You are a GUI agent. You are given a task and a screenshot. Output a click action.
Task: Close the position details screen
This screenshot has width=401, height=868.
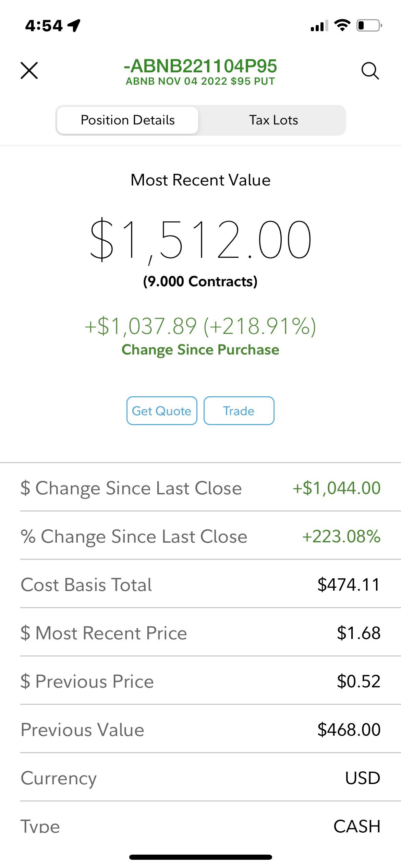29,71
